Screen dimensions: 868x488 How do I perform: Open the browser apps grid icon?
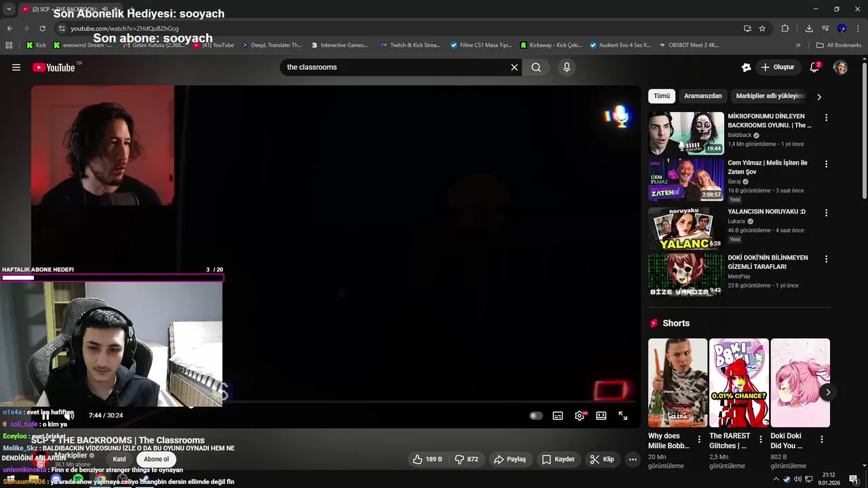coord(9,45)
